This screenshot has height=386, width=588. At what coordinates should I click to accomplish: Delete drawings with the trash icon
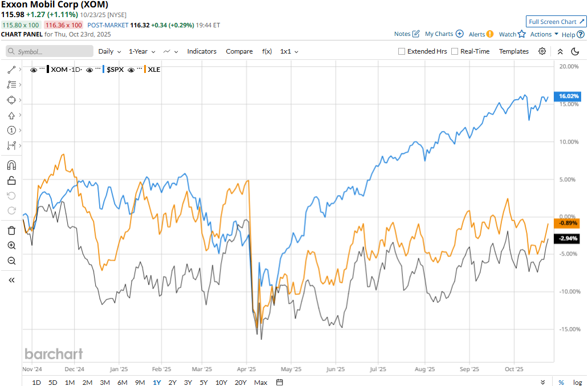coord(11,230)
